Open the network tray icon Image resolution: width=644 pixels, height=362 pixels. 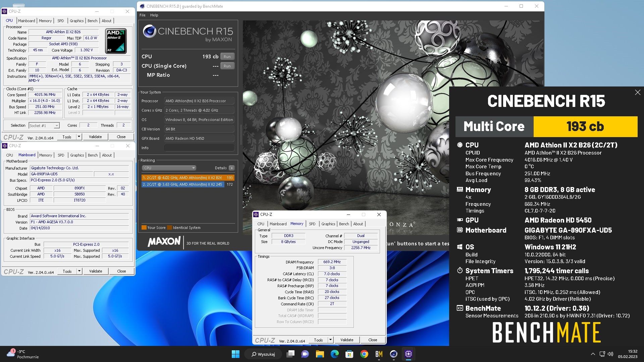pos(602,354)
